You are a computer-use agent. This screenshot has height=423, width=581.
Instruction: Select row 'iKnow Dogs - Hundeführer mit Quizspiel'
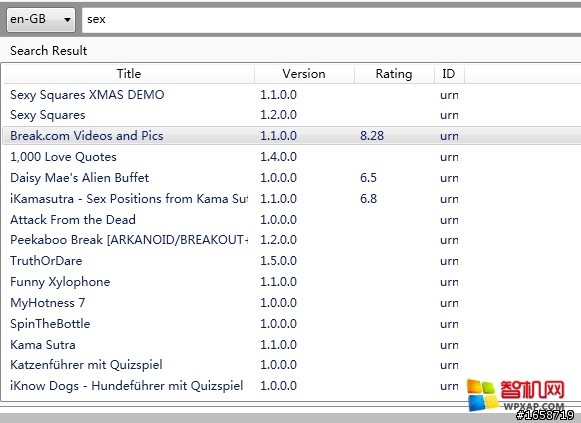click(x=292, y=386)
